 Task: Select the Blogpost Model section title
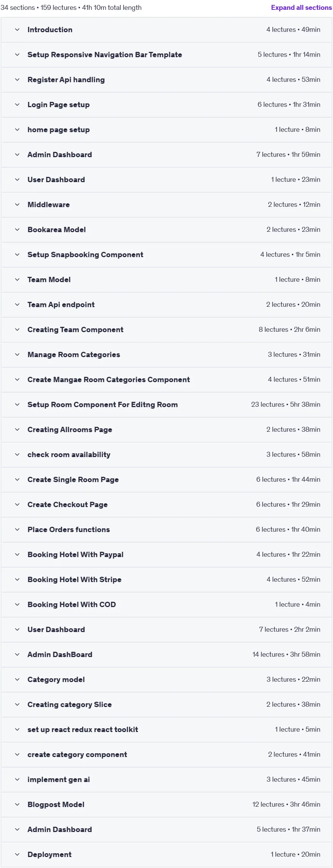(x=56, y=804)
